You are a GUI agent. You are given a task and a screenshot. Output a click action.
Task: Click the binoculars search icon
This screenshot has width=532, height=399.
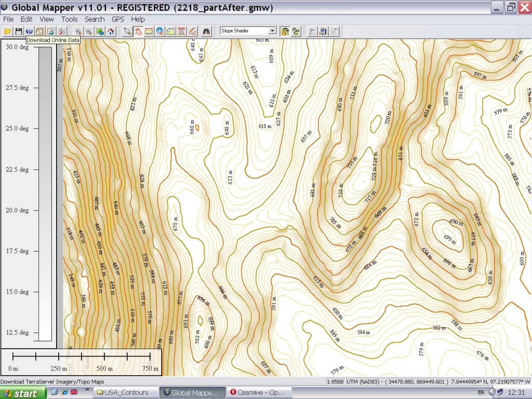[206, 31]
